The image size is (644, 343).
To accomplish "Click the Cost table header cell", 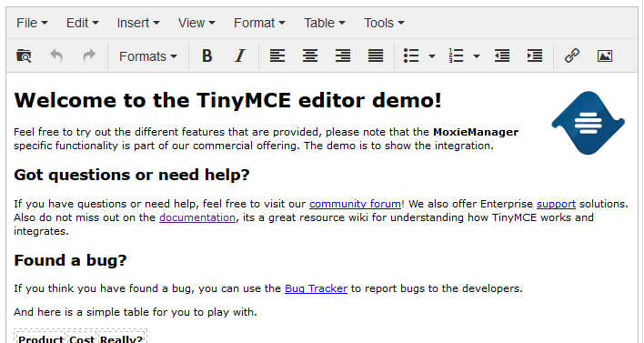I will [x=82, y=338].
